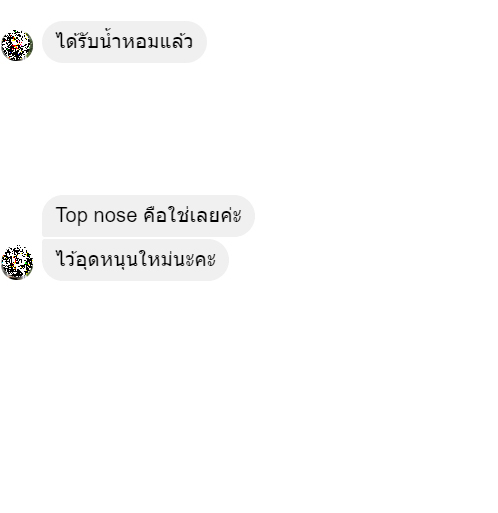Click the คือใช่เลยค่ะ text in the second bubble
498x513 pixels.
tap(192, 215)
